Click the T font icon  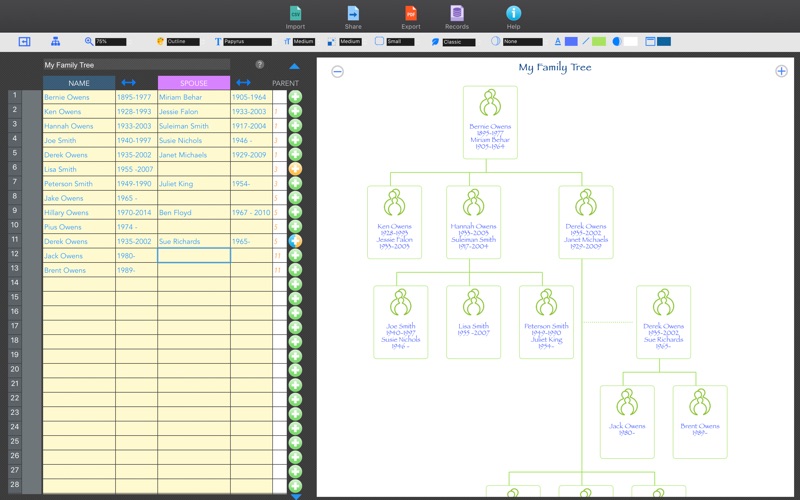[x=218, y=42]
